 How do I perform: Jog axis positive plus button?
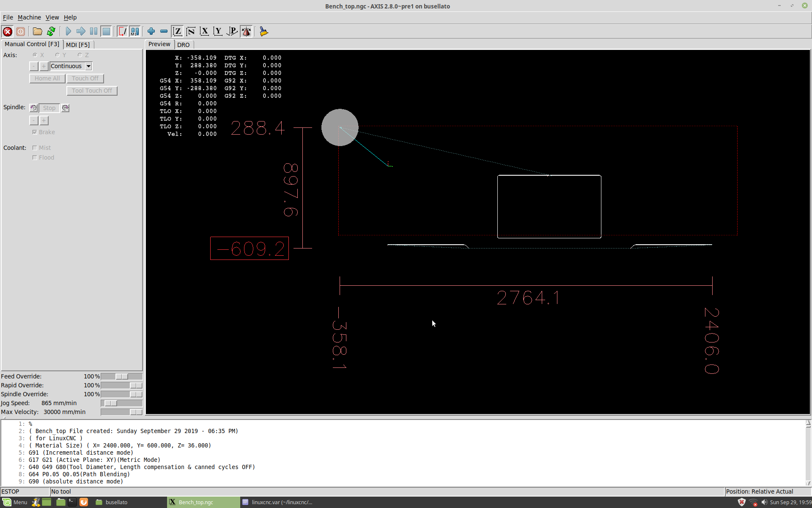(x=44, y=66)
